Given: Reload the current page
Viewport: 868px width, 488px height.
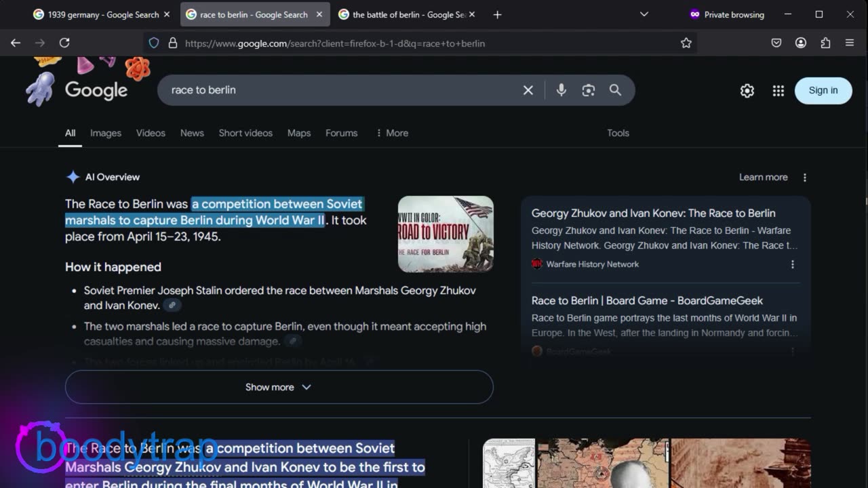Looking at the screenshot, I should (64, 43).
